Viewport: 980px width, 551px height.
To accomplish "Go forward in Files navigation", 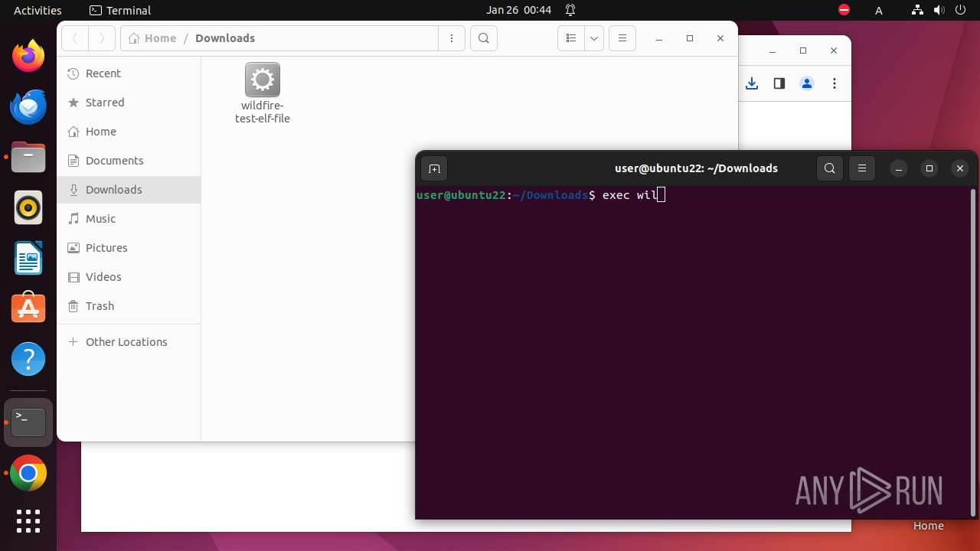I will pos(102,38).
